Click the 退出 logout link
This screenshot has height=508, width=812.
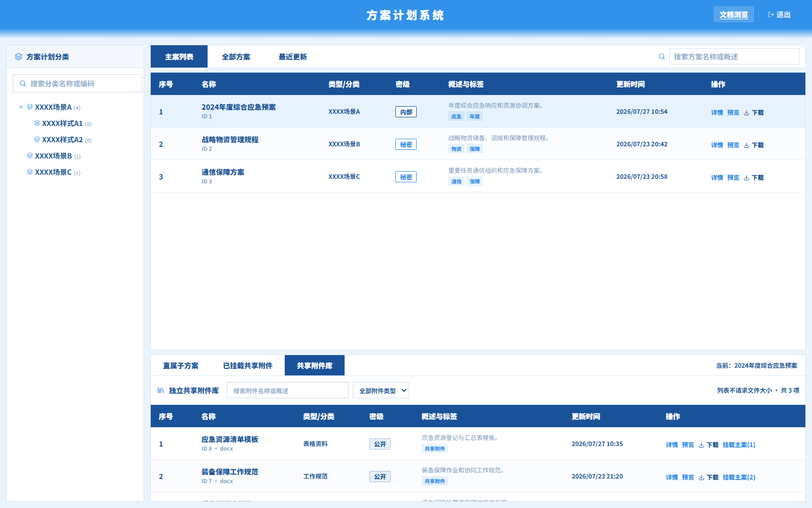pos(780,15)
